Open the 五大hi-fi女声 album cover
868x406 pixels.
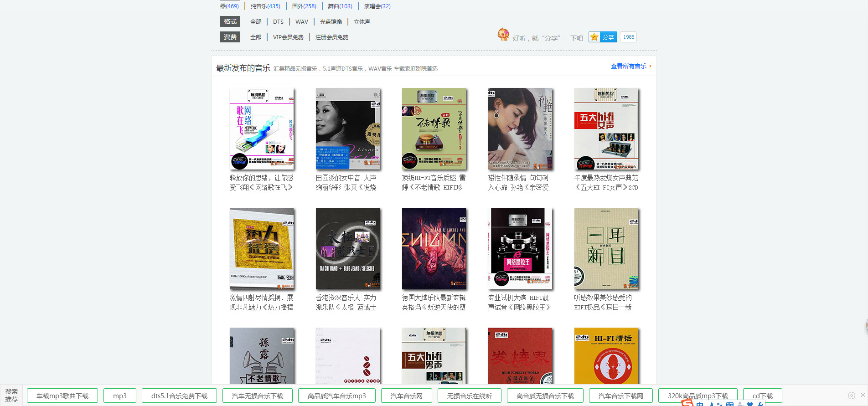pos(606,129)
